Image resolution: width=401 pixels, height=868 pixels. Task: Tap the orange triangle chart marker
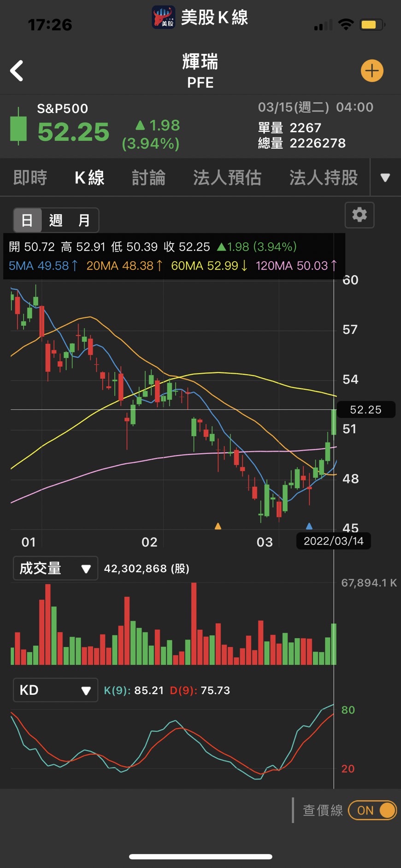218,526
